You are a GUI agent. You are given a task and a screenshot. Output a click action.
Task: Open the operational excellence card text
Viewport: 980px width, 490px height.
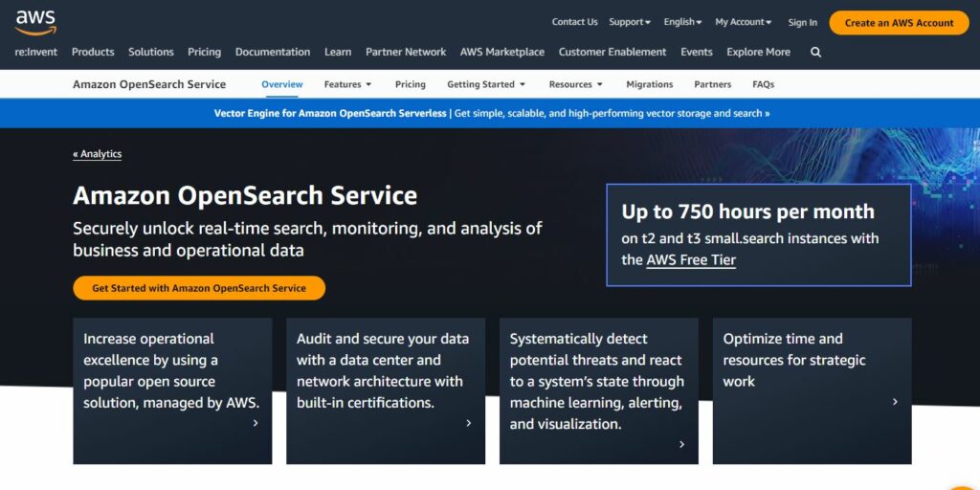(171, 370)
